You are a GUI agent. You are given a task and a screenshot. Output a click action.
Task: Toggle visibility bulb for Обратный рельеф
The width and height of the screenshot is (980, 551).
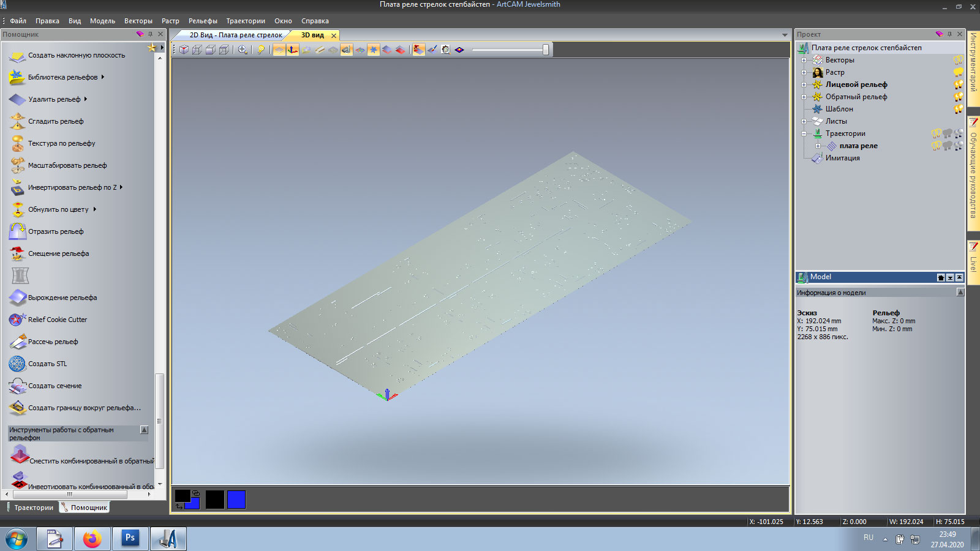click(959, 97)
